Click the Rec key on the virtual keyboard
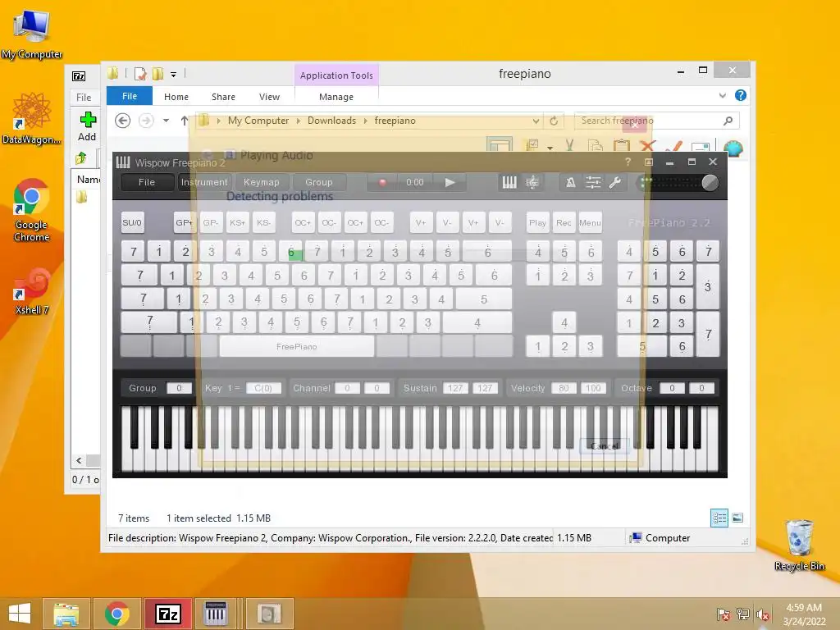The width and height of the screenshot is (840, 630). pos(564,223)
